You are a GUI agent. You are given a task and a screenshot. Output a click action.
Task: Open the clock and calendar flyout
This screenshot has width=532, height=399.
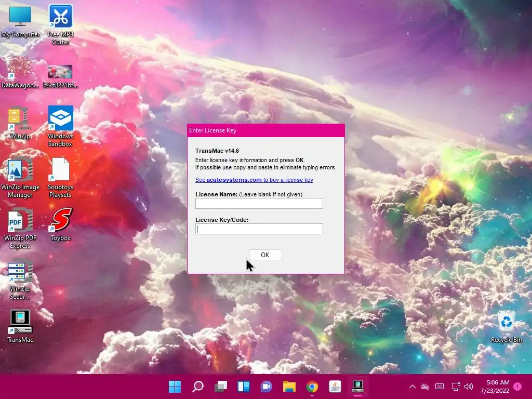pos(495,387)
